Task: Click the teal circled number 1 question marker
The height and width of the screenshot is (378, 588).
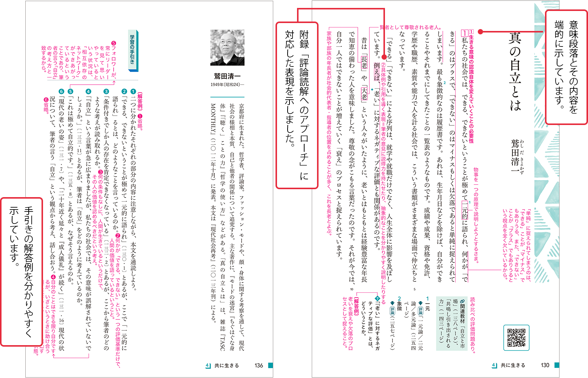Action: point(133,91)
